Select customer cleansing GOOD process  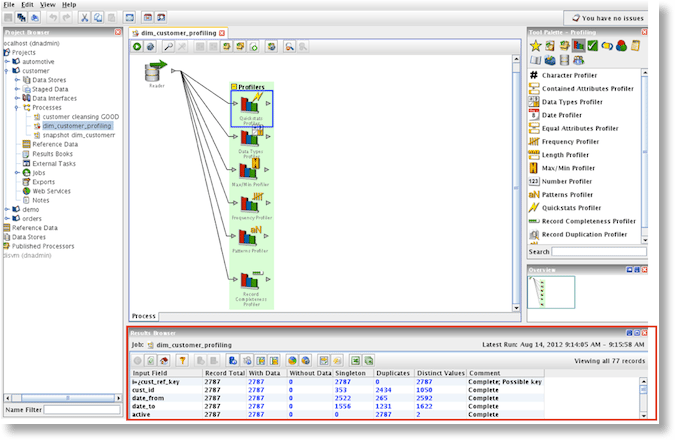click(x=76, y=117)
